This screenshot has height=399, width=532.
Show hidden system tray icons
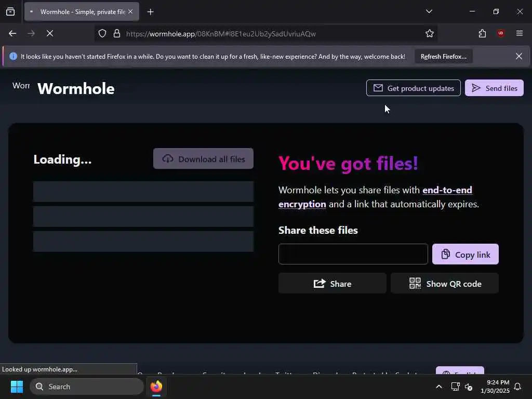click(x=438, y=387)
